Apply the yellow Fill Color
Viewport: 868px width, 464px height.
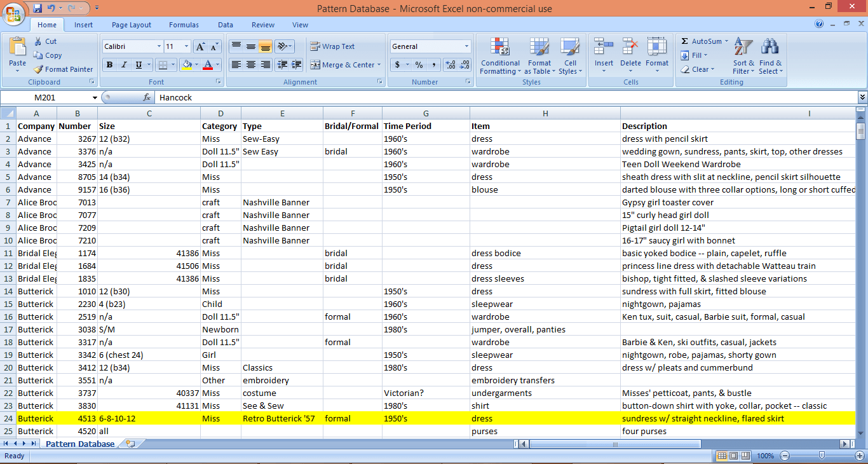pos(186,65)
